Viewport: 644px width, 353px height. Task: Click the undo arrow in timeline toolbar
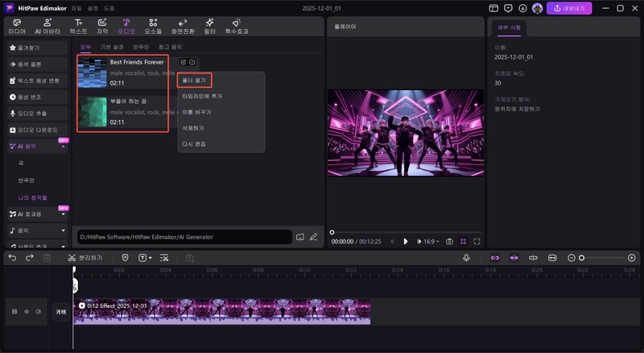[12, 257]
